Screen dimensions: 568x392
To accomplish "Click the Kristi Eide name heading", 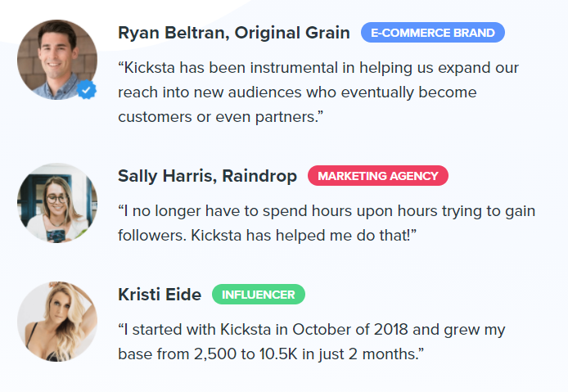I will click(160, 295).
